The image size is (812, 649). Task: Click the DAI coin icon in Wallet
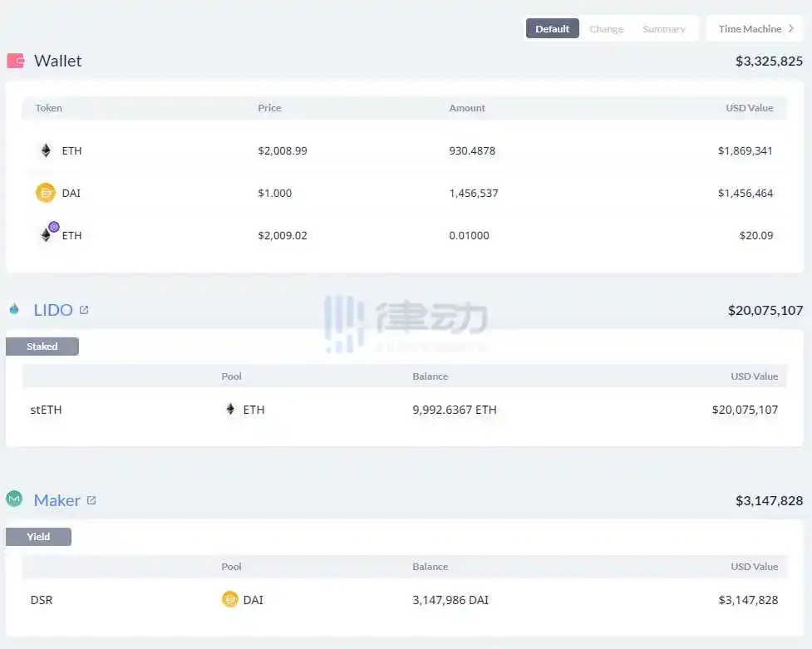pyautogui.click(x=46, y=193)
